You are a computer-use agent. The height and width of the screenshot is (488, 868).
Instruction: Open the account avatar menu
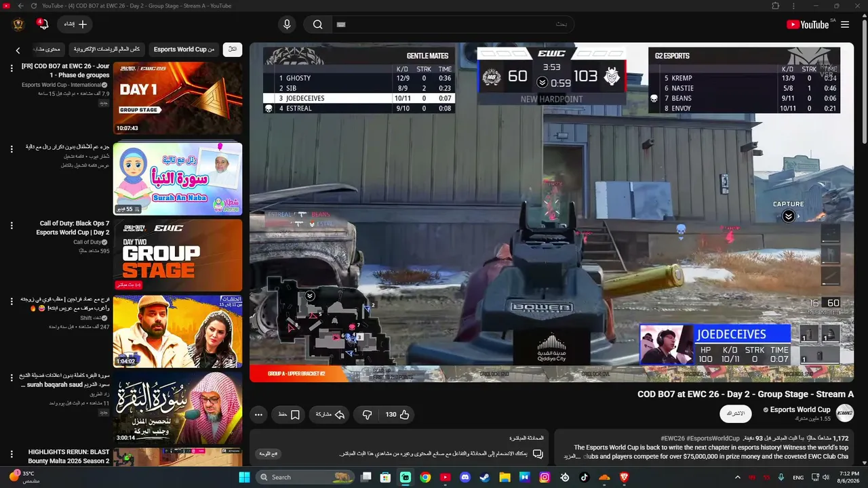[19, 24]
